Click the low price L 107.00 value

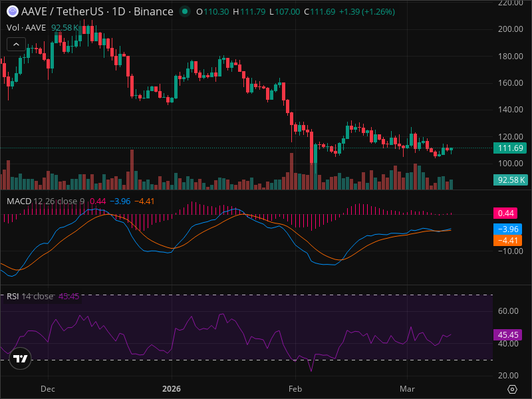tap(285, 12)
